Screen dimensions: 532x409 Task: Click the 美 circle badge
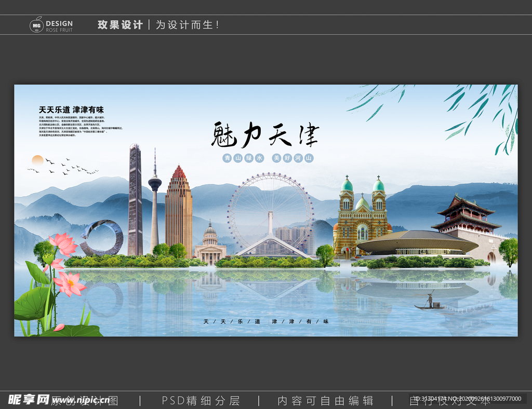point(276,157)
